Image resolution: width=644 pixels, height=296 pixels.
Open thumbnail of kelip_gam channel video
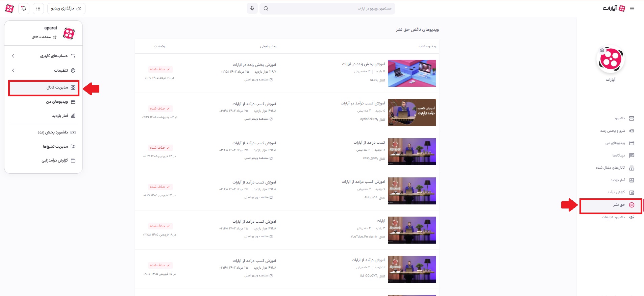point(412,152)
